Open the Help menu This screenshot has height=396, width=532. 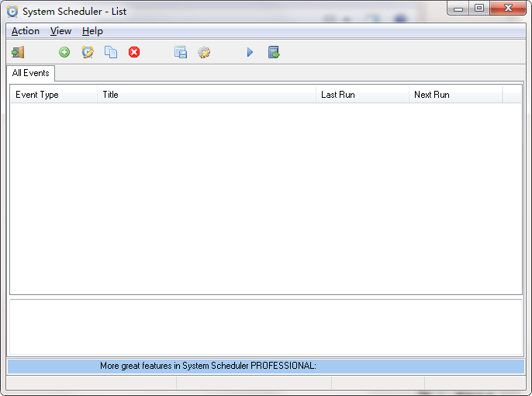coord(92,31)
